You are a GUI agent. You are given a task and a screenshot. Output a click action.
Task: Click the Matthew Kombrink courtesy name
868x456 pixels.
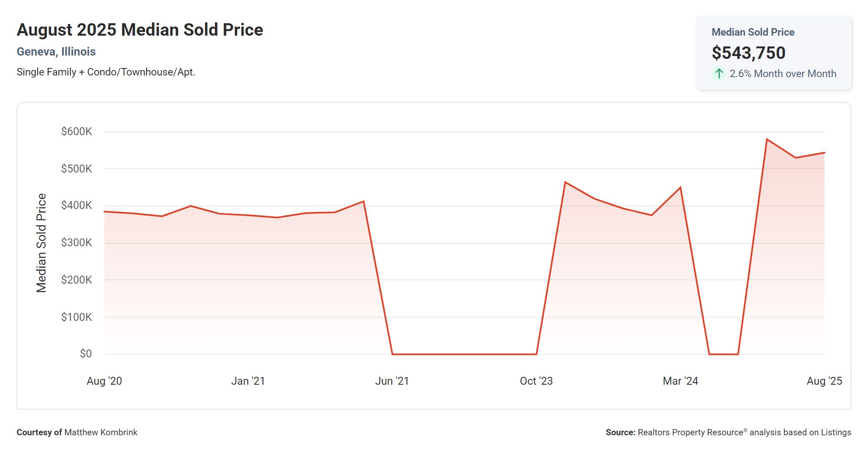coord(101,432)
